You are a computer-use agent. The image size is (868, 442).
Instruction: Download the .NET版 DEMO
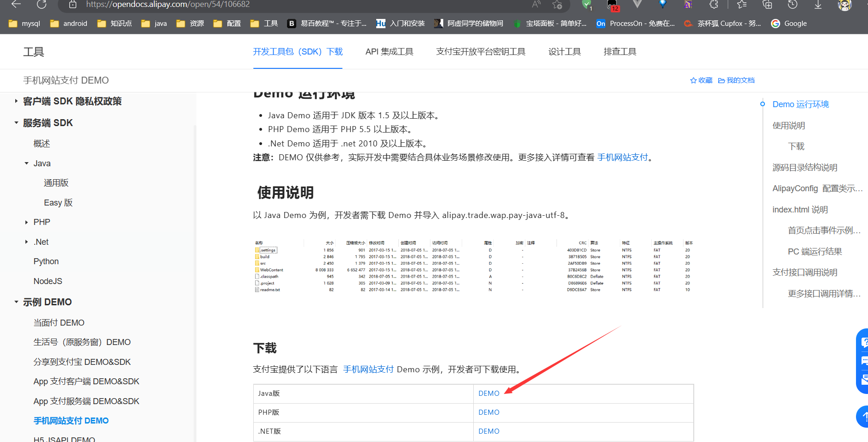click(x=489, y=431)
